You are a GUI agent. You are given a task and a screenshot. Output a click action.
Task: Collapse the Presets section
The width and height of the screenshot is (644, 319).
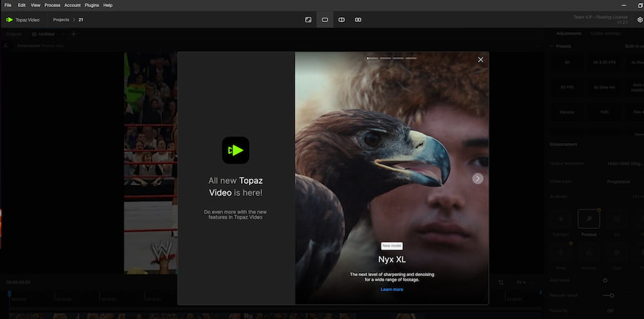pyautogui.click(x=552, y=46)
